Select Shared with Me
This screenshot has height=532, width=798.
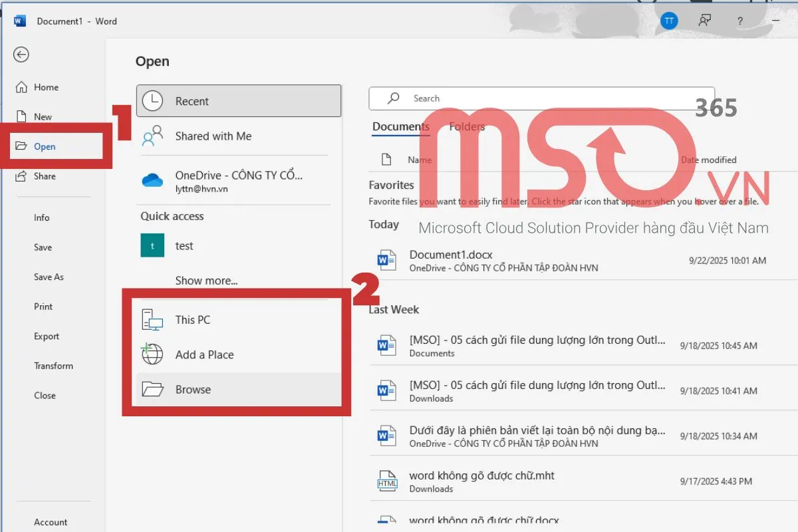coord(213,136)
